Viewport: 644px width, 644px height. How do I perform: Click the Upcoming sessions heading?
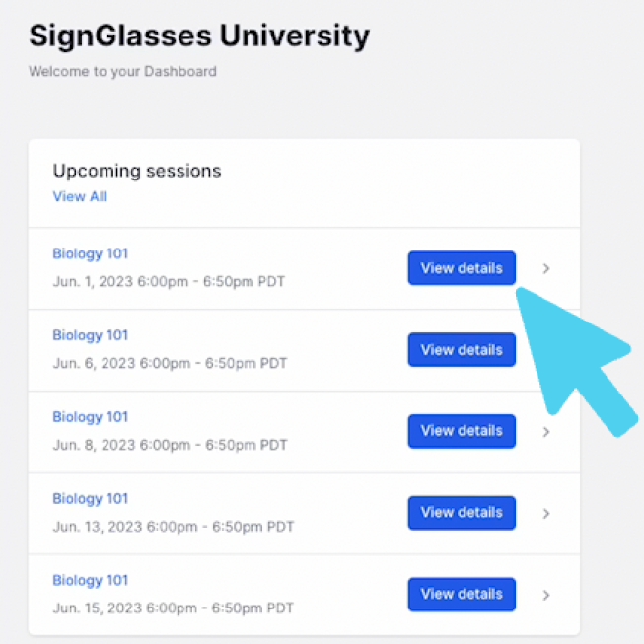coord(137,172)
